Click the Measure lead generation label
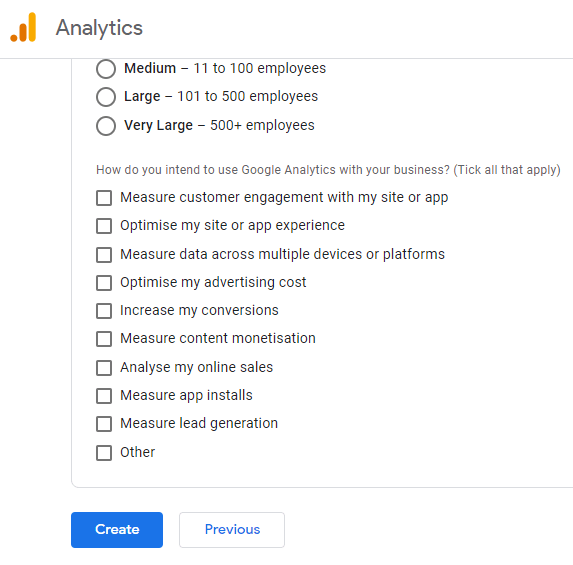Screen dimensions: 573x565 click(x=199, y=424)
